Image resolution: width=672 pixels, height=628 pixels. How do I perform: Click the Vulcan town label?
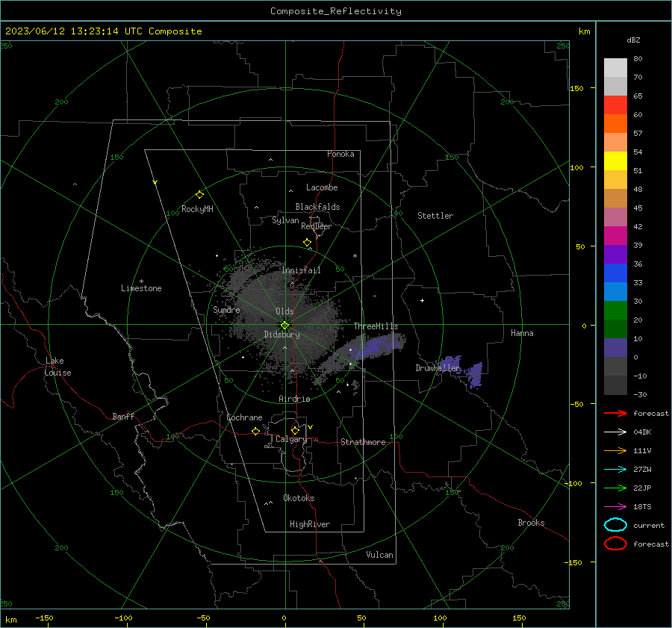click(379, 555)
